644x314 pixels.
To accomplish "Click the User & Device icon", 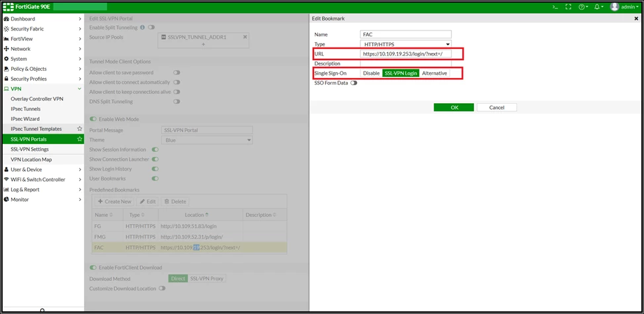I will pos(7,169).
